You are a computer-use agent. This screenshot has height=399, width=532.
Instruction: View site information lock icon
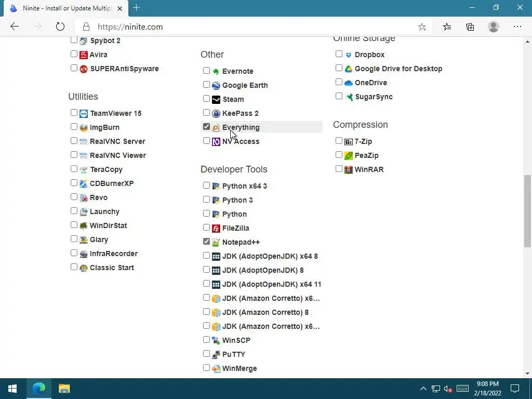(x=86, y=27)
